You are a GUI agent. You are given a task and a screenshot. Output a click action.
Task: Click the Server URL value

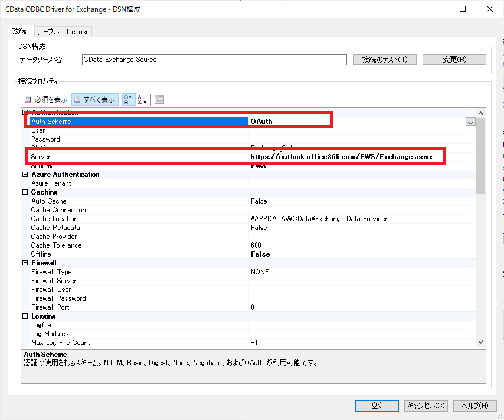click(341, 157)
